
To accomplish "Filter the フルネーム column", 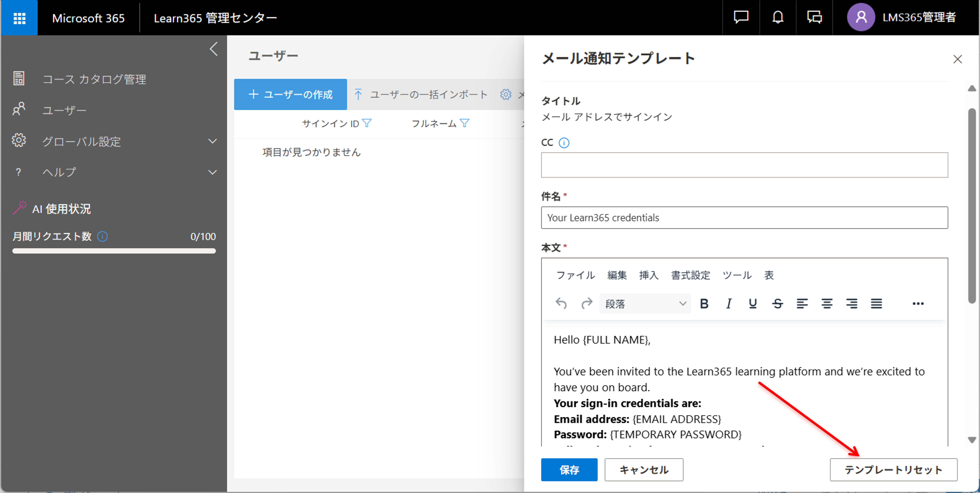I will click(x=465, y=123).
